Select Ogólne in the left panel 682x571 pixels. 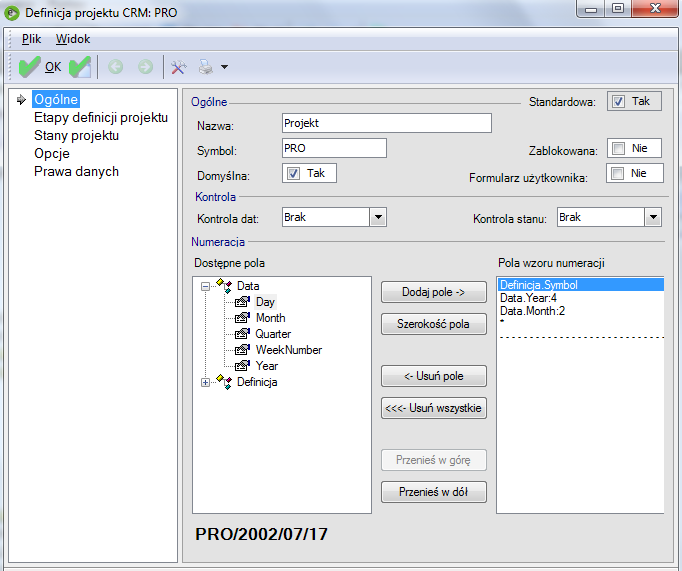point(56,100)
